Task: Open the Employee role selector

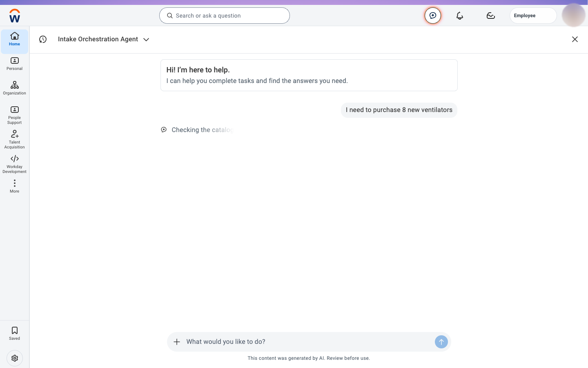Action: [533, 16]
